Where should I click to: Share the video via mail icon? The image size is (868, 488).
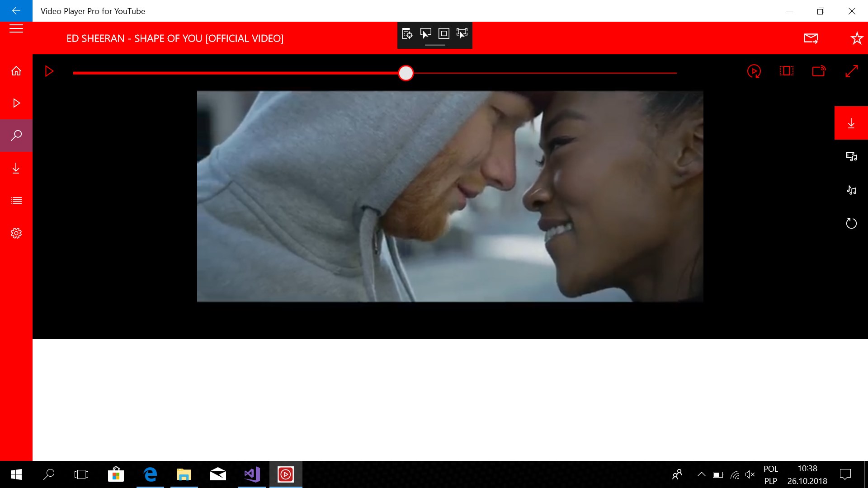[x=811, y=38]
